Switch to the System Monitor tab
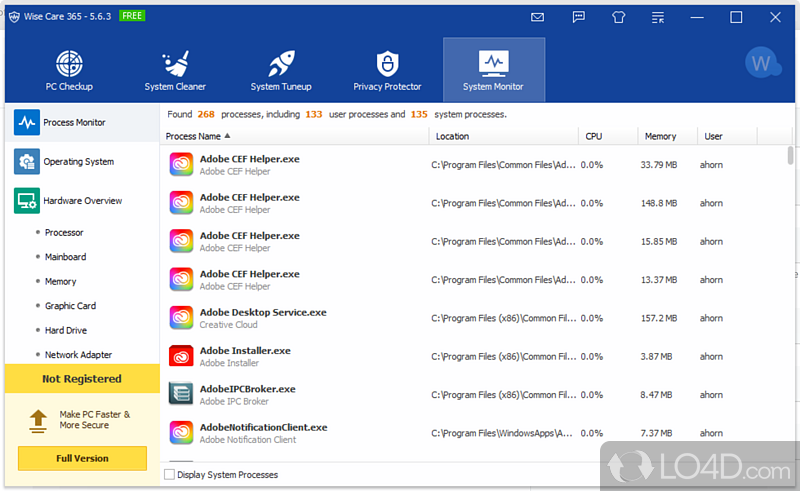 (x=493, y=69)
